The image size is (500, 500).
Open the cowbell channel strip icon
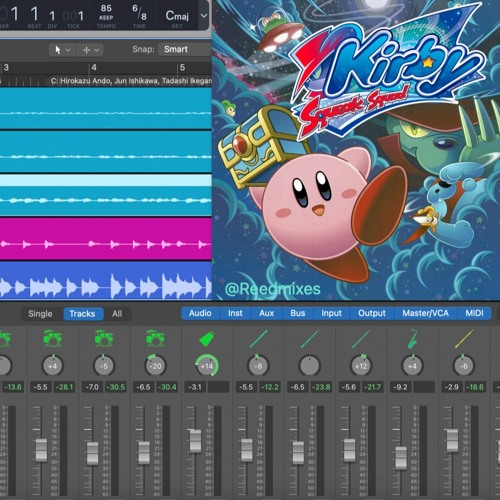coord(207,339)
